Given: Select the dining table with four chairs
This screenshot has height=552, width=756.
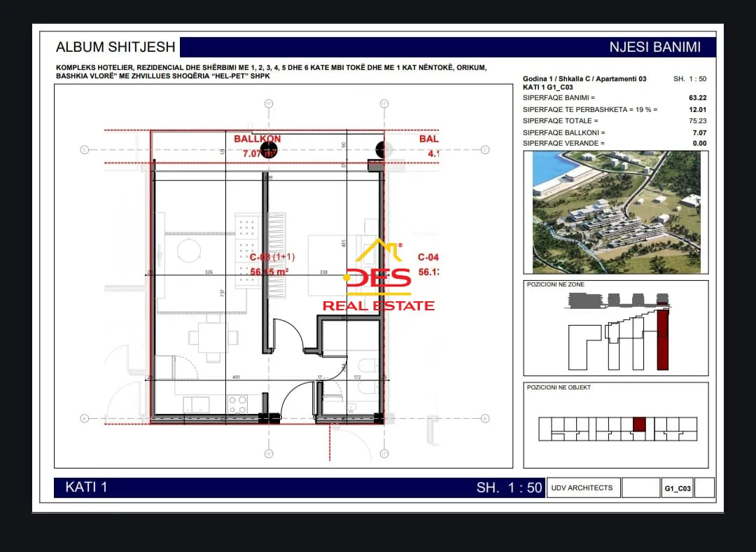Looking at the screenshot, I should point(213,337).
